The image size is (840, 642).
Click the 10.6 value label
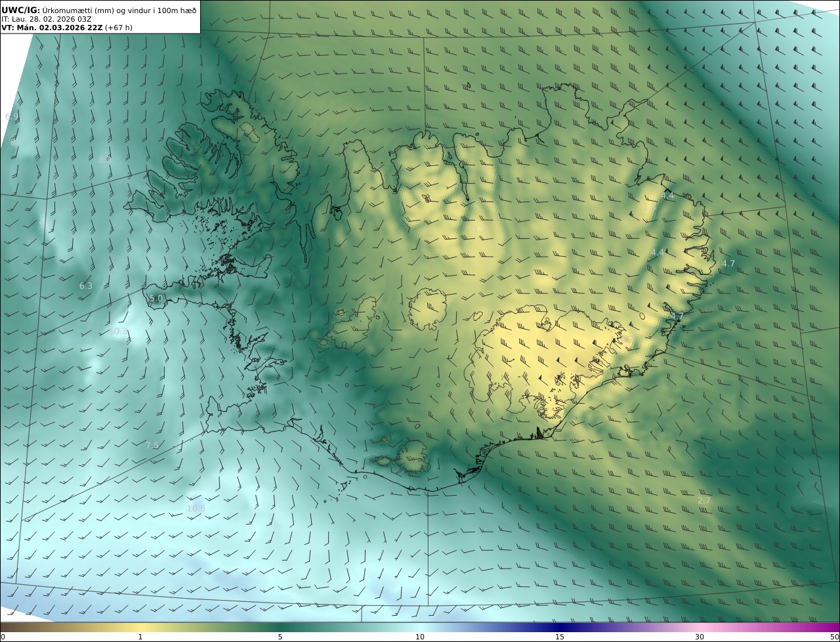coord(196,508)
